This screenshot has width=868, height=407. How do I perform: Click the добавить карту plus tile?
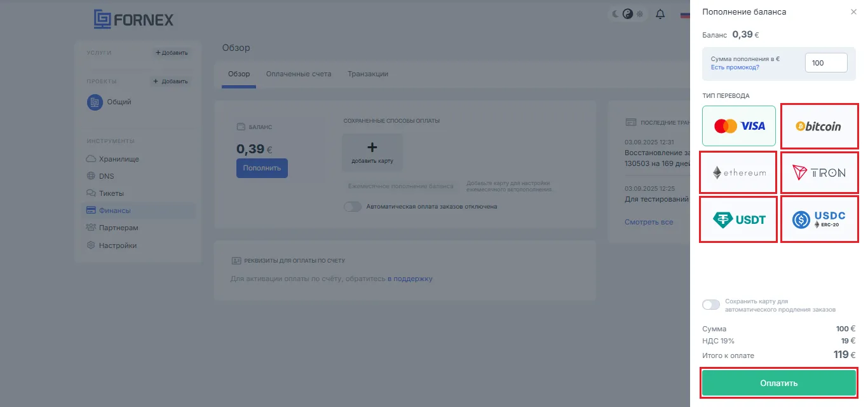pyautogui.click(x=372, y=153)
